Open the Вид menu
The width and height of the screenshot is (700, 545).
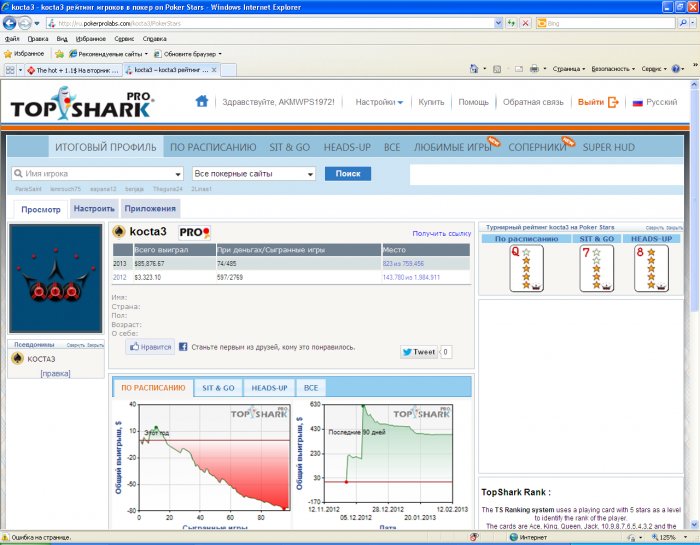[62, 39]
